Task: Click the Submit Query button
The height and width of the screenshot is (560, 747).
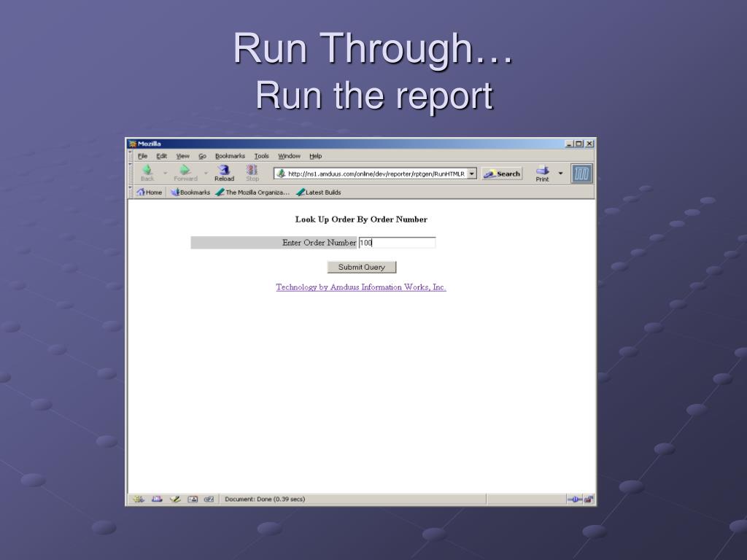Action: pos(362,267)
